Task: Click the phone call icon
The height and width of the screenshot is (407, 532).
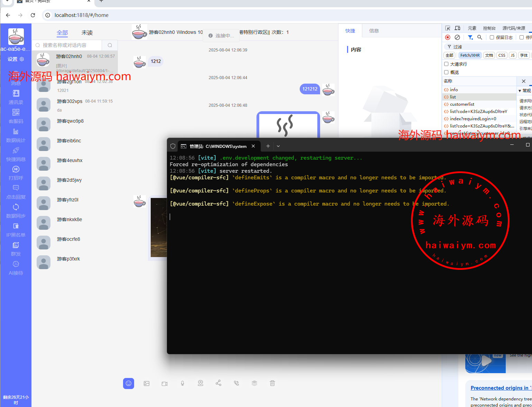Action: pos(236,383)
